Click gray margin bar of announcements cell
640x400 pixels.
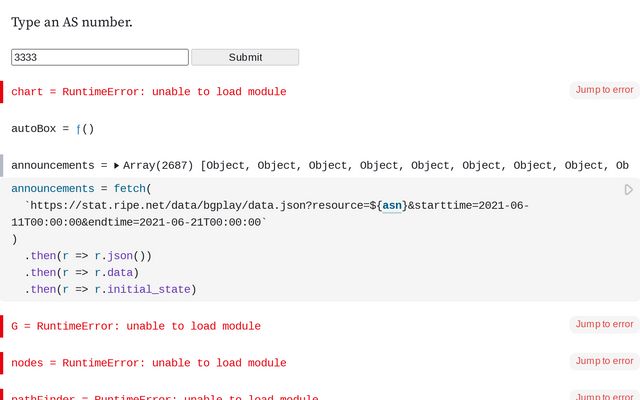click(x=2, y=165)
